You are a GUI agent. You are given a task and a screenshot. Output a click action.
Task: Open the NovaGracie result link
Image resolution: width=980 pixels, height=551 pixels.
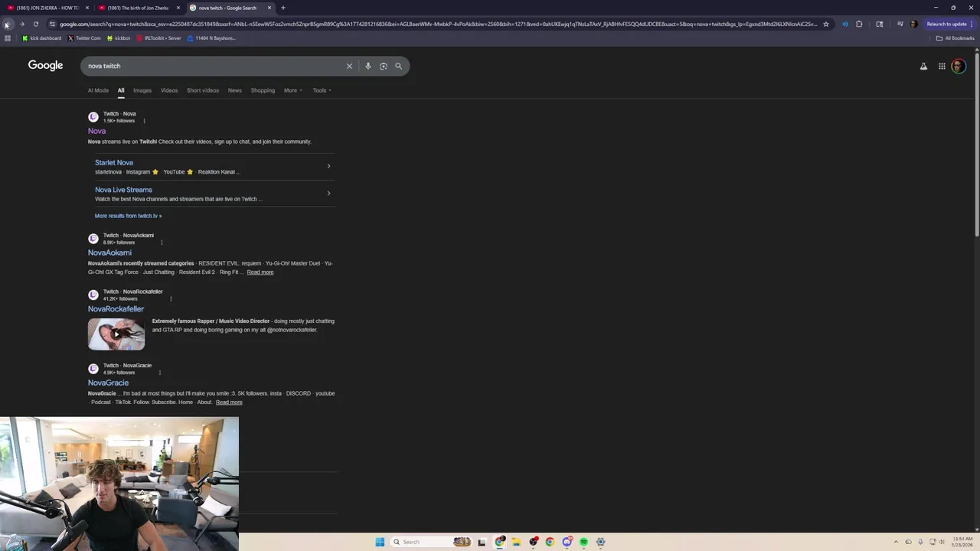point(108,383)
